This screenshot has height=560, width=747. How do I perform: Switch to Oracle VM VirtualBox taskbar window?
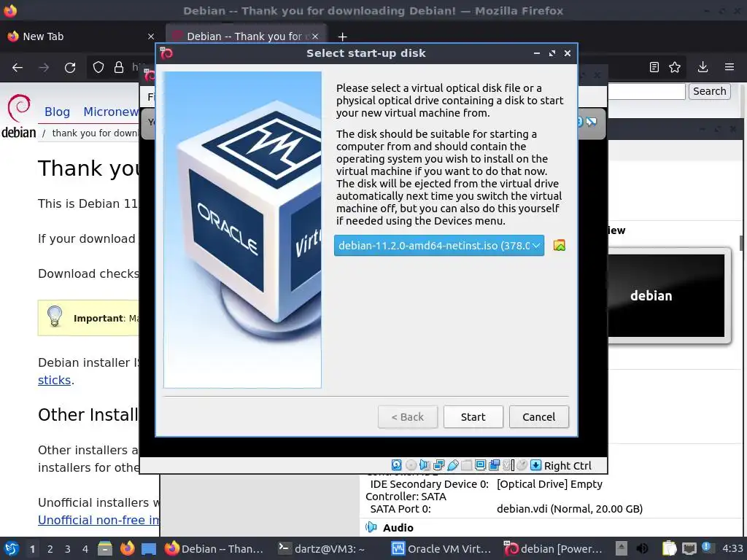pos(443,548)
